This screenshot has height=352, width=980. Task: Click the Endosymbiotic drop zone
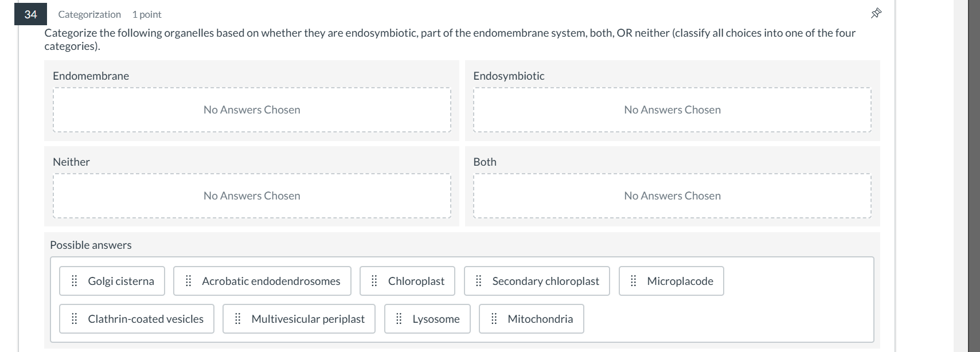point(672,109)
